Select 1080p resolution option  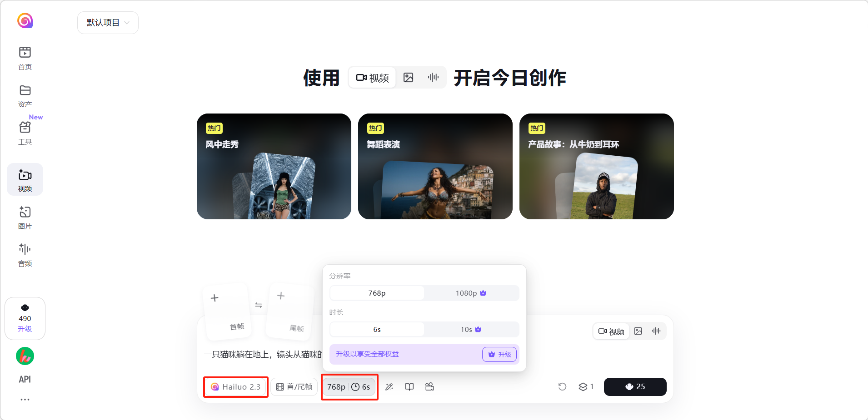pyautogui.click(x=471, y=293)
